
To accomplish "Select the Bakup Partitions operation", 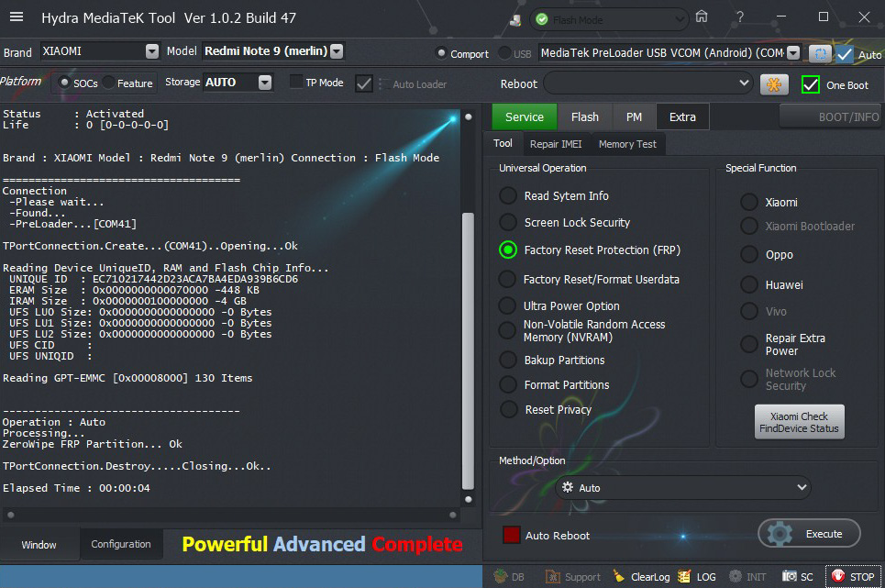I will [x=508, y=360].
